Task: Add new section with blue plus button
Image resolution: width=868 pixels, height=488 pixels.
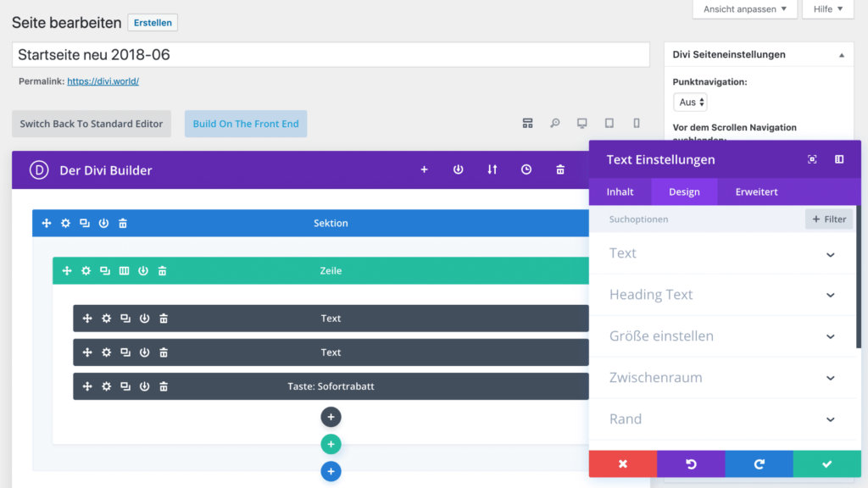Action: (331, 471)
